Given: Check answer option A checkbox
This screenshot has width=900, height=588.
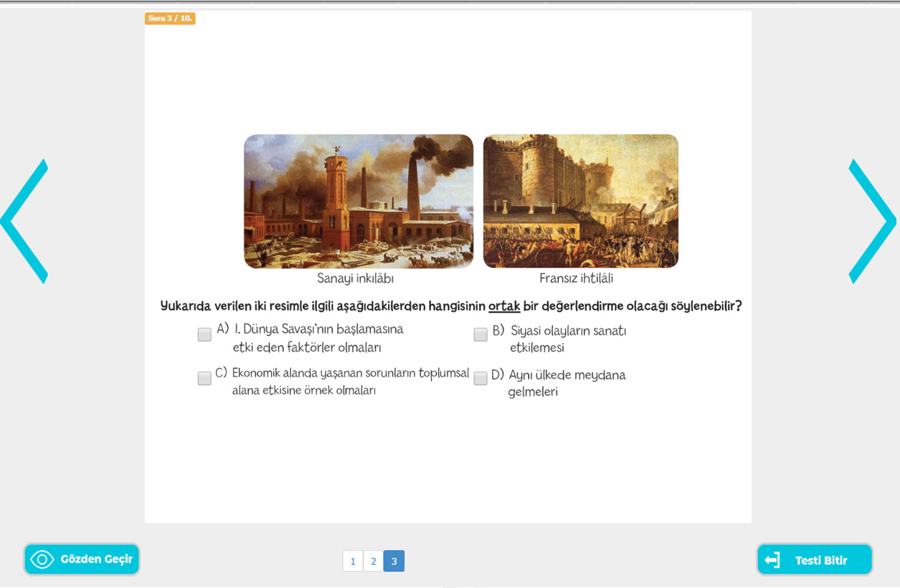Looking at the screenshot, I should pyautogui.click(x=204, y=334).
